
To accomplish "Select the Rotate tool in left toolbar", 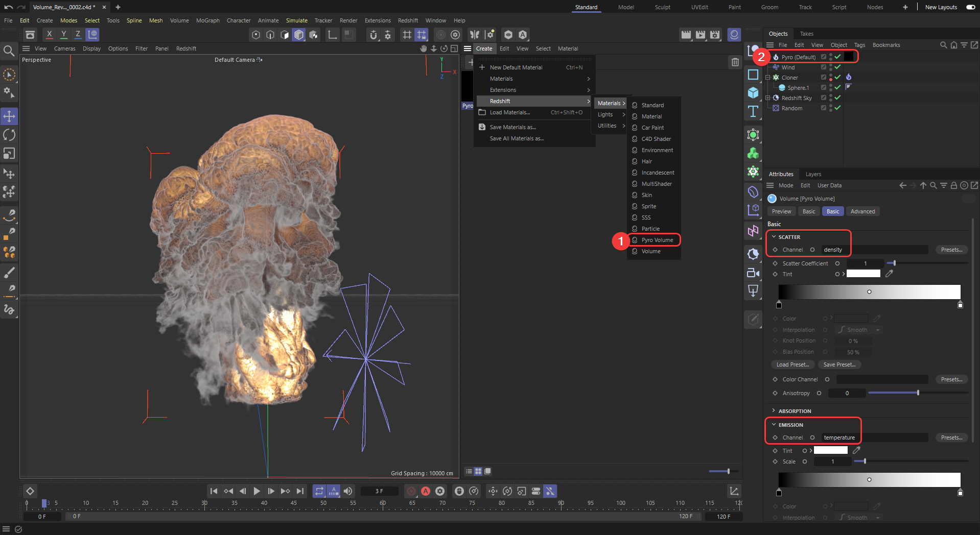I will 9,135.
